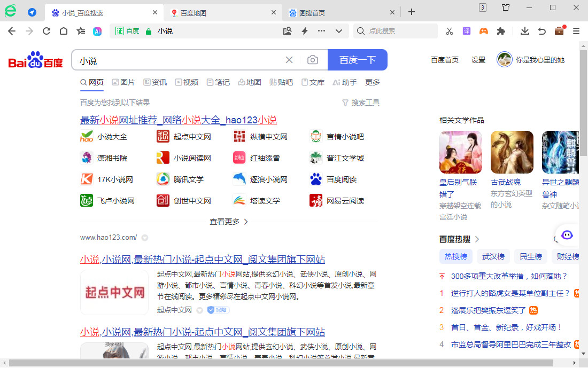The image size is (588, 368).
Task: Open the 起点中文网 shortcut
Action: [x=184, y=137]
